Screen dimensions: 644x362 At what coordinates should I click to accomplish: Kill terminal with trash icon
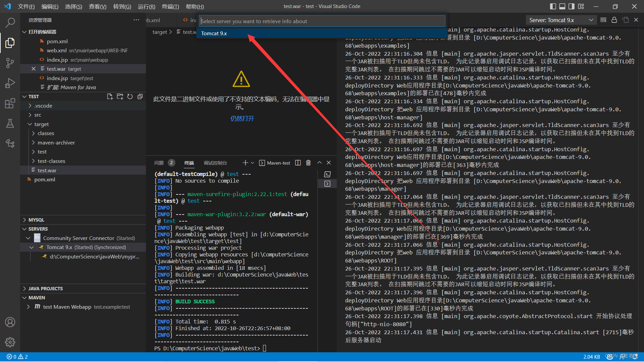308,163
